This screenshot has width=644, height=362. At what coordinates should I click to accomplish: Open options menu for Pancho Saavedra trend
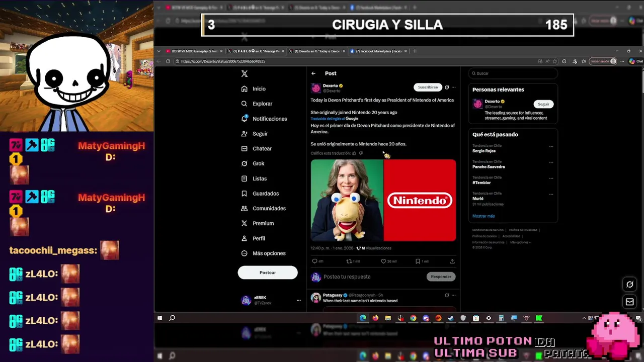tap(551, 163)
